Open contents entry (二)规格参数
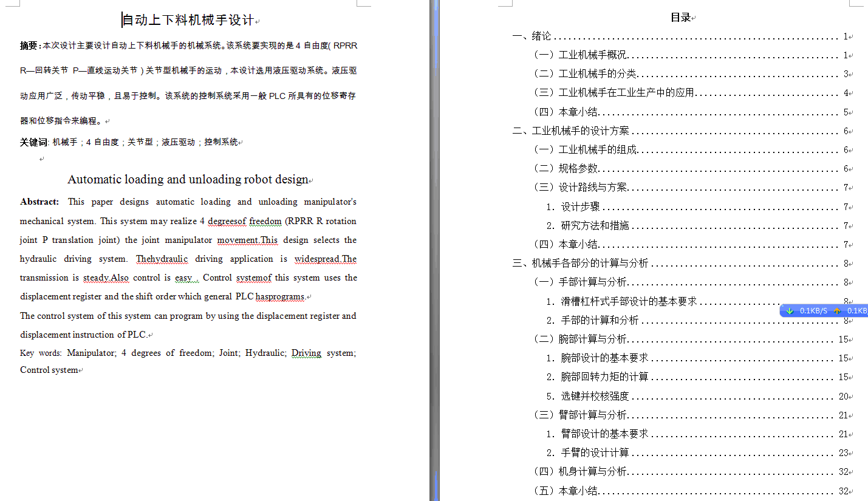868x501 pixels. (691, 168)
